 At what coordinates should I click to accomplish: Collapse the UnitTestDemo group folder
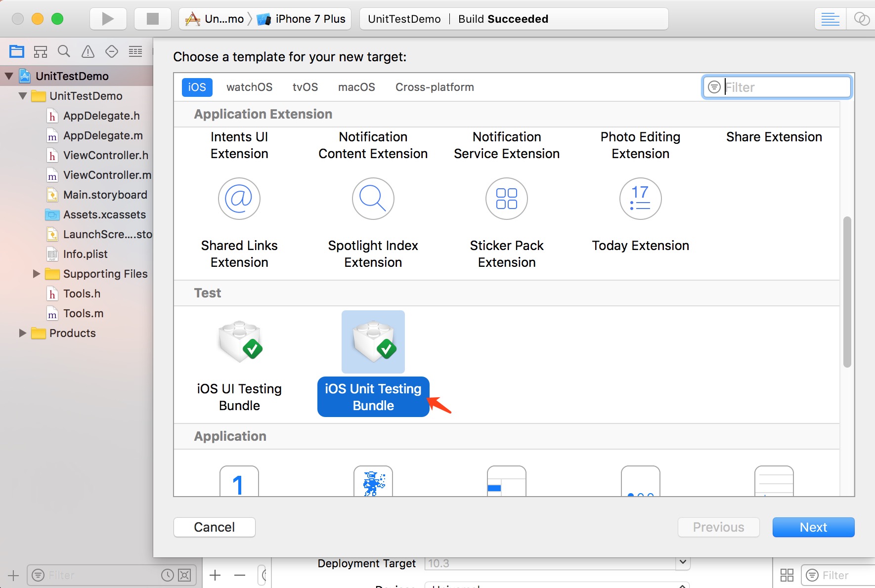click(23, 96)
